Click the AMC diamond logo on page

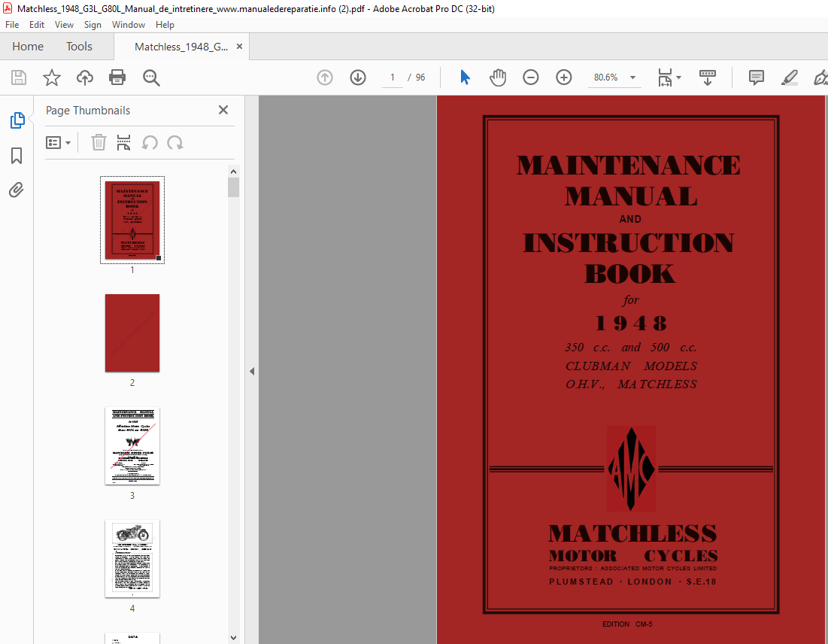[x=631, y=469]
